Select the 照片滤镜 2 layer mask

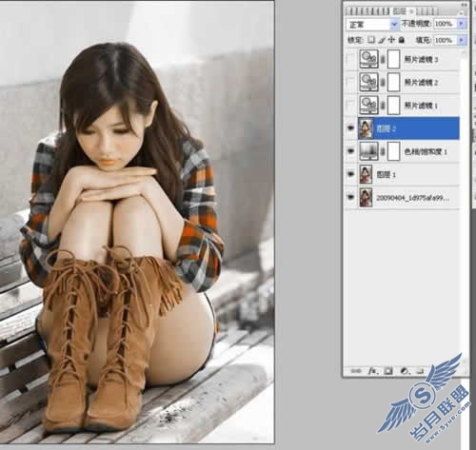point(394,83)
